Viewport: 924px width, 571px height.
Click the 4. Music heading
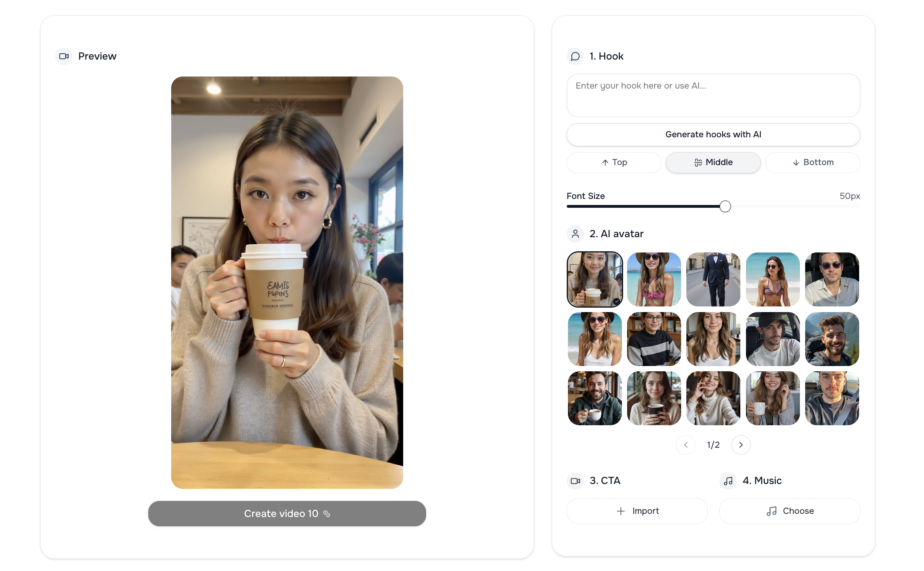pyautogui.click(x=762, y=481)
